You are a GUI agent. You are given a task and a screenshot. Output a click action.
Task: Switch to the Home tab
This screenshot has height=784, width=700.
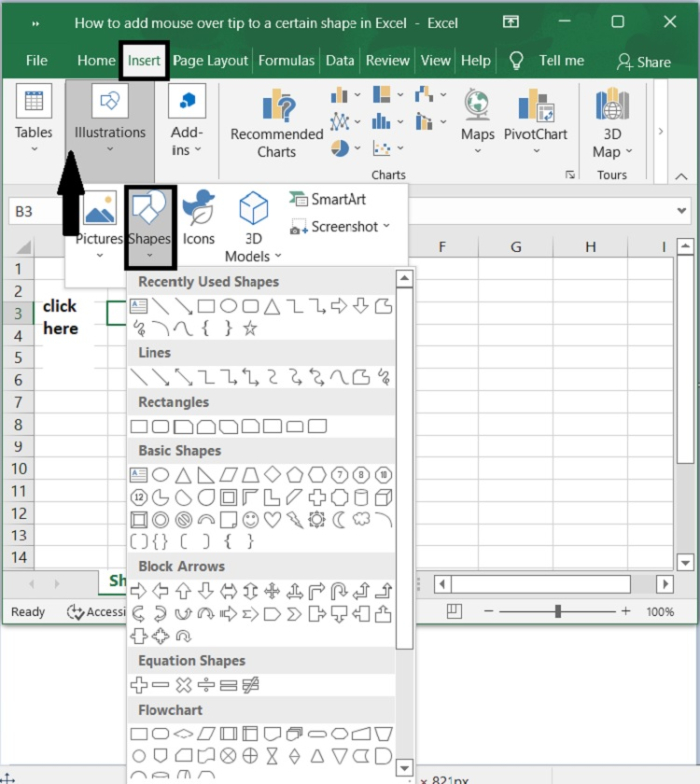(x=96, y=60)
